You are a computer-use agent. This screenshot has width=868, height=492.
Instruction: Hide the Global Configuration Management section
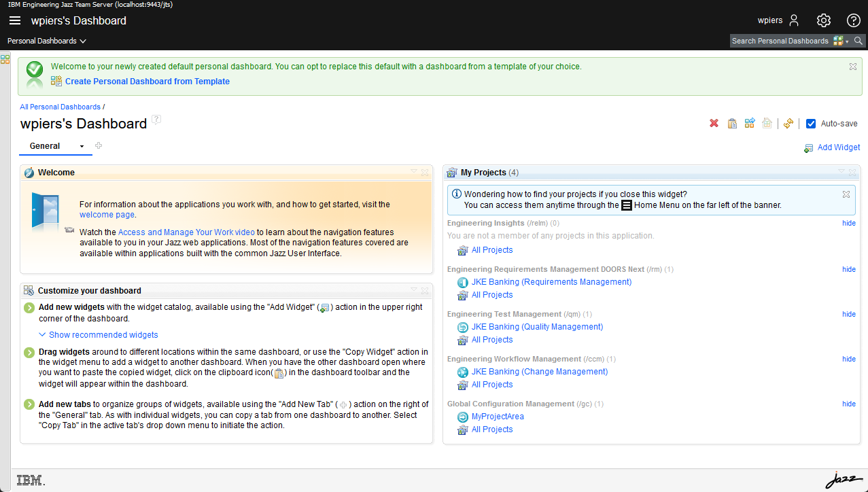[x=849, y=404]
